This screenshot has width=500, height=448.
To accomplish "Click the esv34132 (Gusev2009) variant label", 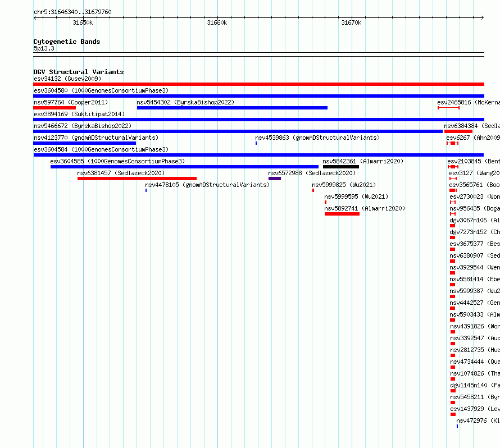I will (67, 79).
